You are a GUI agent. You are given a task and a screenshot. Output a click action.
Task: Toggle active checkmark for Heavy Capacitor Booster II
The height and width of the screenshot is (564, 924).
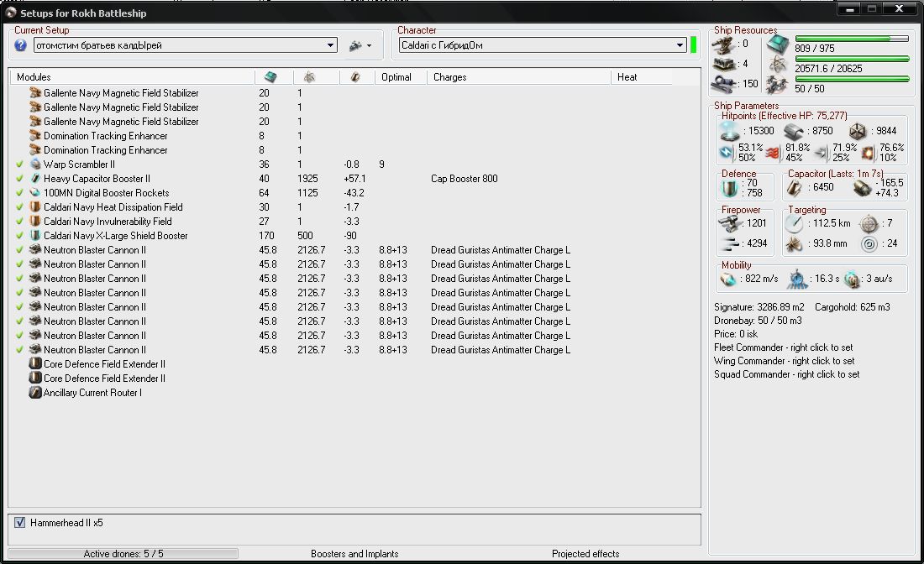(19, 179)
